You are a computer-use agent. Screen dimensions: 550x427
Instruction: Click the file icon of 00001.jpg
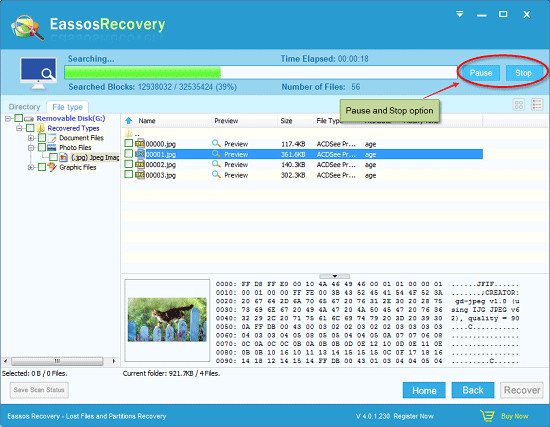coord(140,154)
